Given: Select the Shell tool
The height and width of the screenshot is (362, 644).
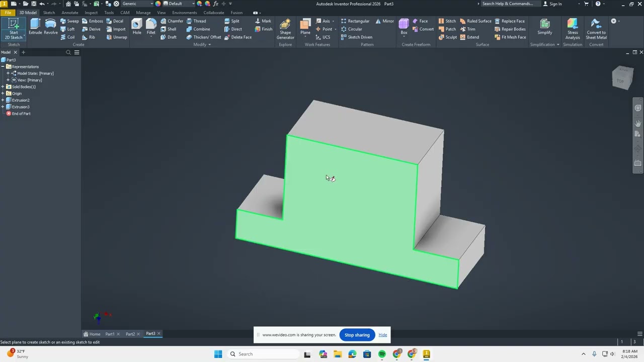Looking at the screenshot, I should tap(169, 29).
